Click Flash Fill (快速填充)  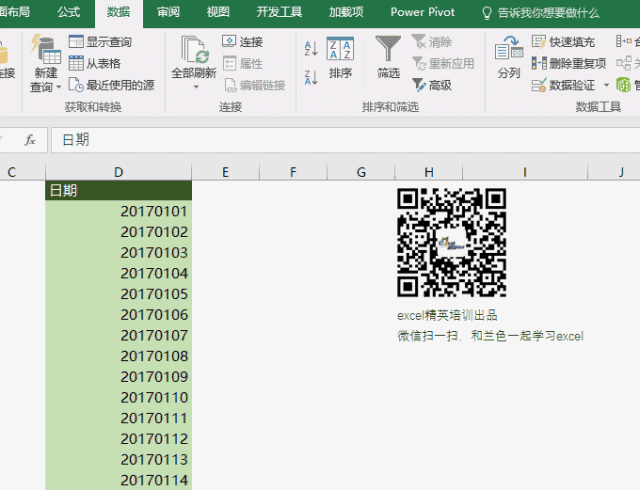pos(563,42)
